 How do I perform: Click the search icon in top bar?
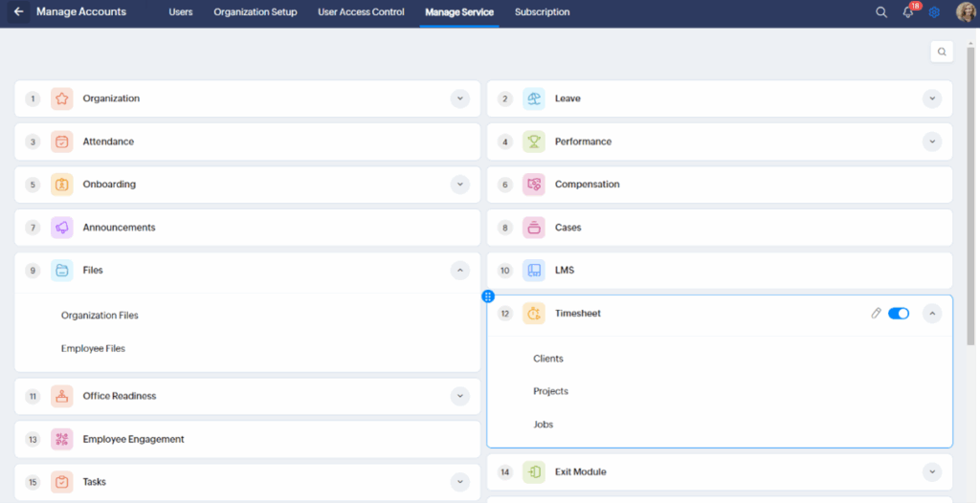[x=881, y=12]
